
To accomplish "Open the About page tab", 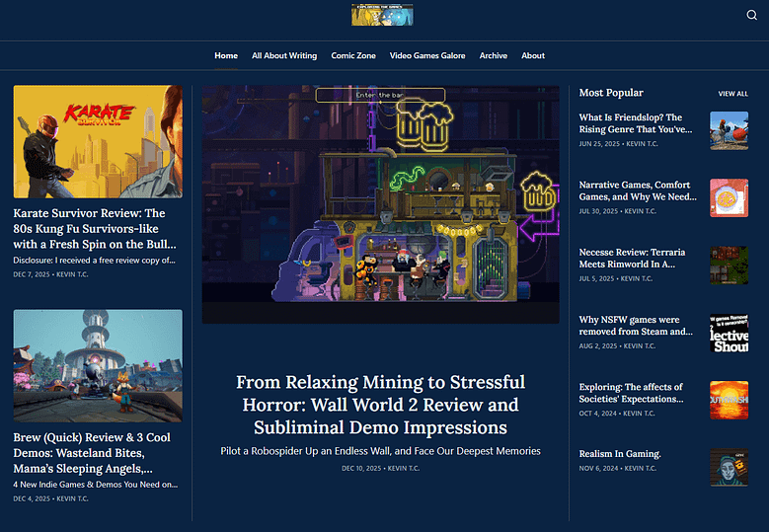I will [x=533, y=56].
